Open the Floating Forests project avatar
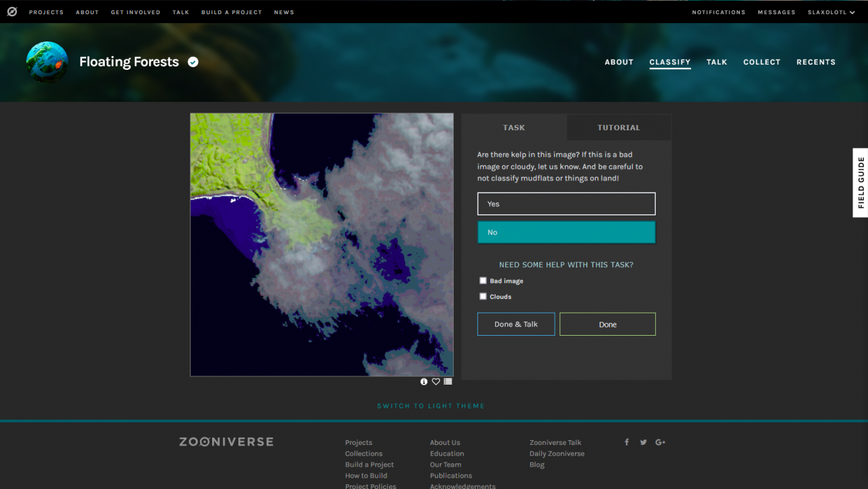The width and height of the screenshot is (868, 489). tap(47, 62)
